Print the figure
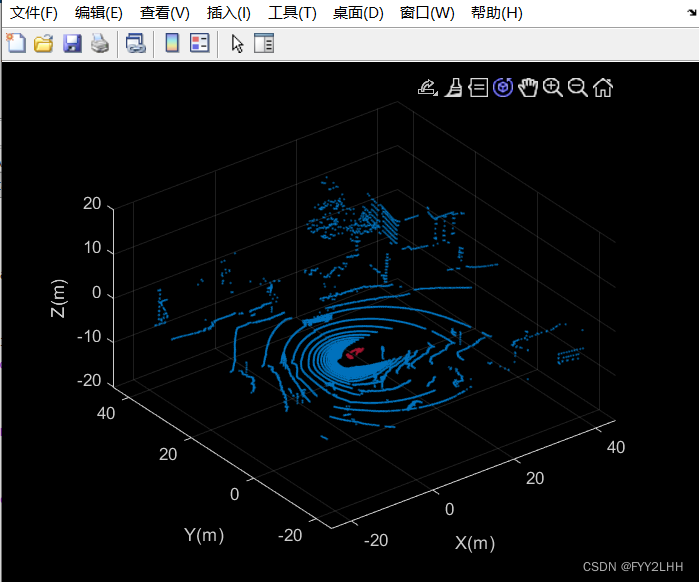This screenshot has height=582, width=699. click(x=100, y=44)
